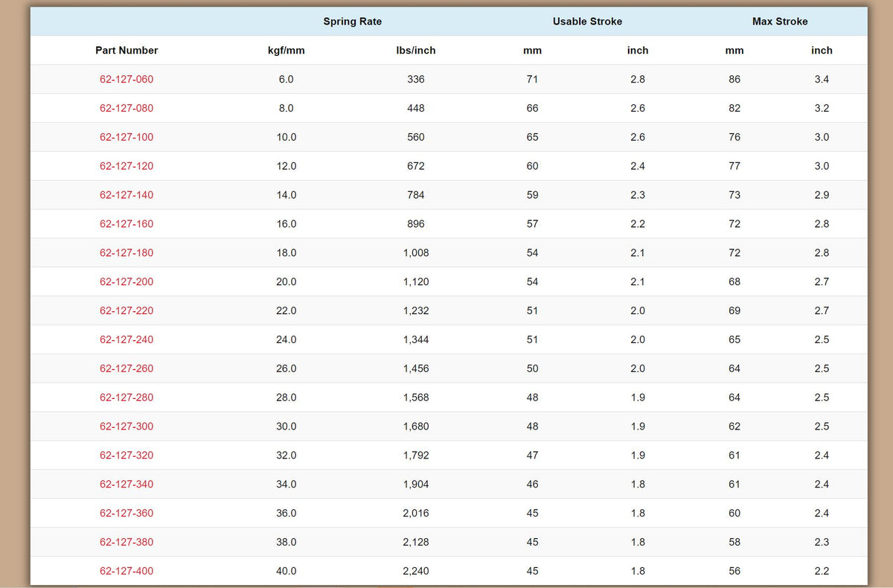Screen dimensions: 893x588
Task: Click the 62-127-080 part link
Action: (x=127, y=109)
